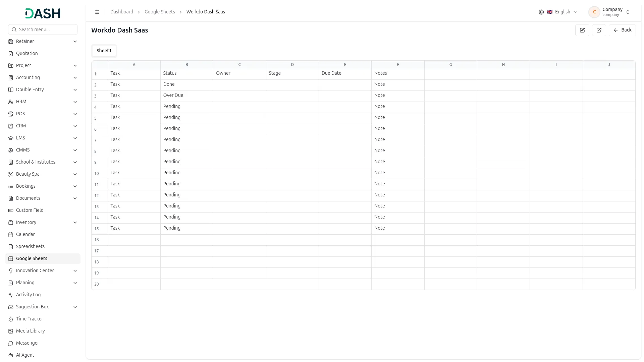This screenshot has height=362, width=644.
Task: Go to Dashboard breadcrumb link
Action: point(122,12)
